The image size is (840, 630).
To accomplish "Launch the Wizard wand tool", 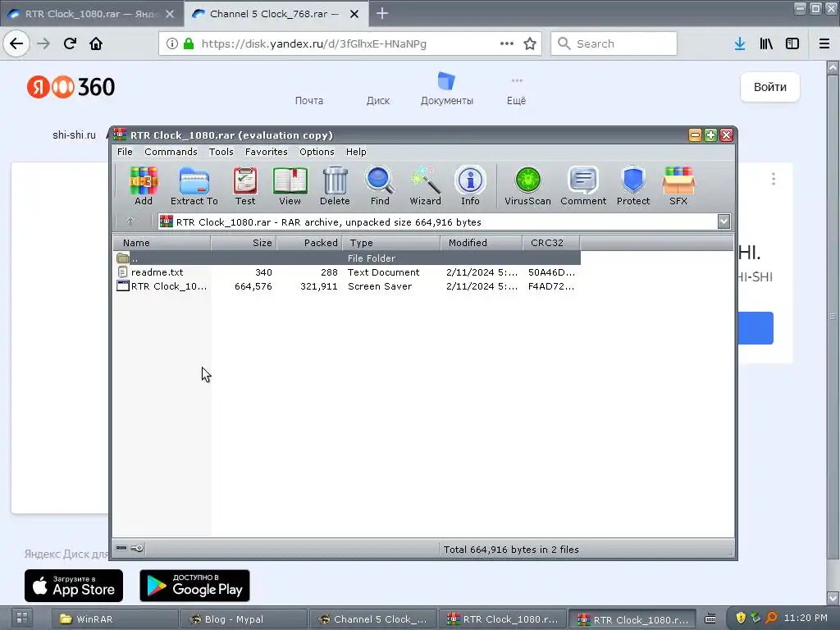I will [426, 186].
